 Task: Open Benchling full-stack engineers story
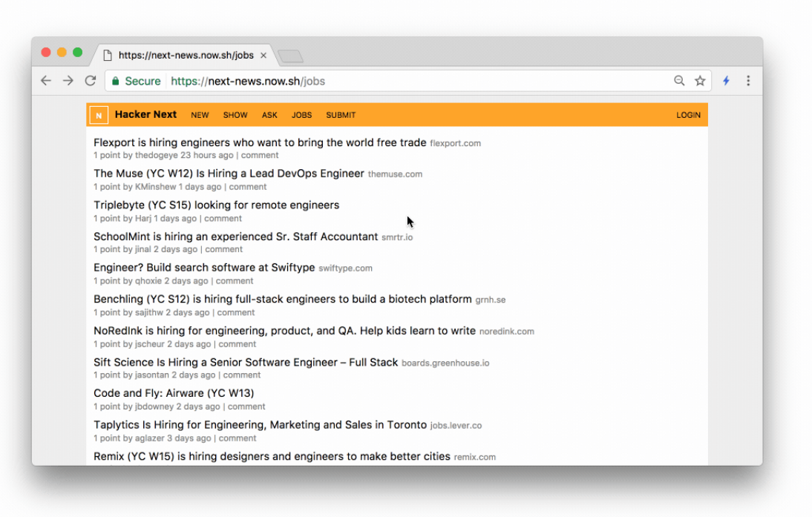283,299
